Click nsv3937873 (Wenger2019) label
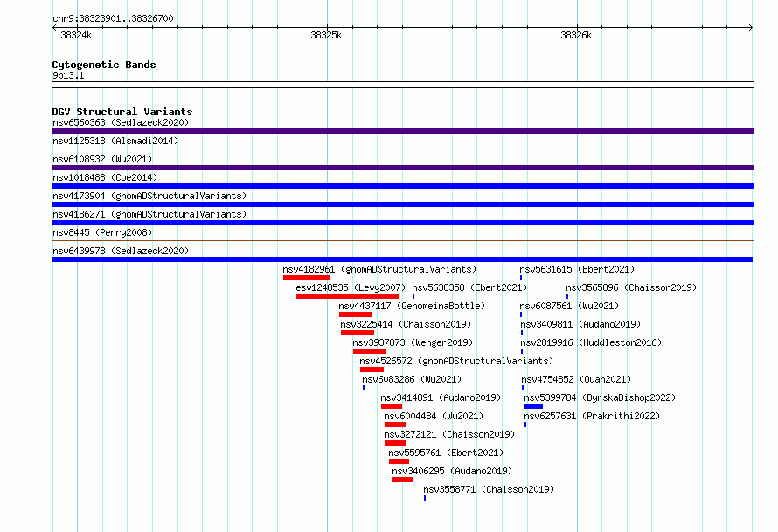This screenshot has width=778, height=532. point(413,342)
